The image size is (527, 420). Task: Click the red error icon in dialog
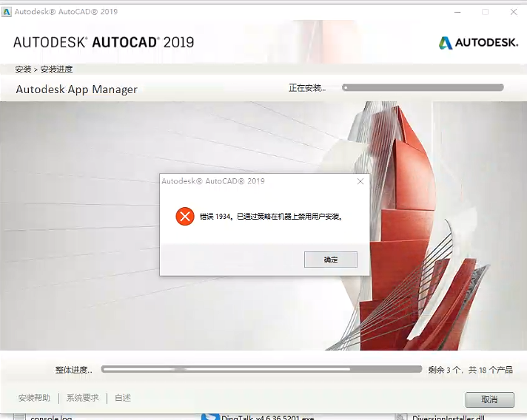coord(185,216)
